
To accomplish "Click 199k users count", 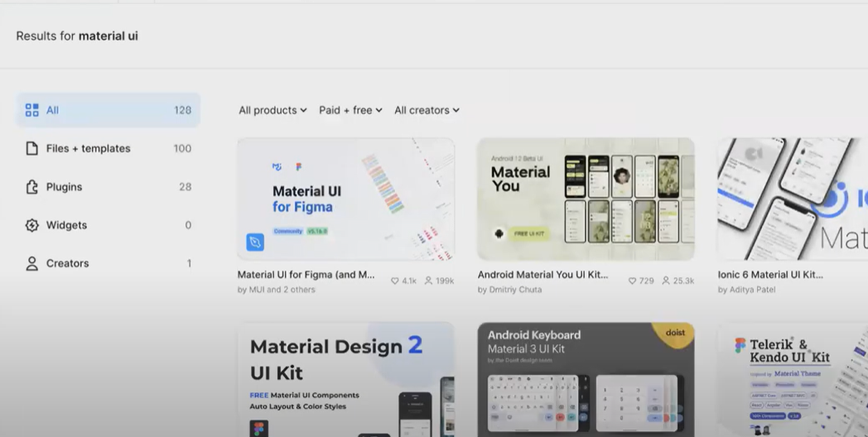I will coord(445,281).
